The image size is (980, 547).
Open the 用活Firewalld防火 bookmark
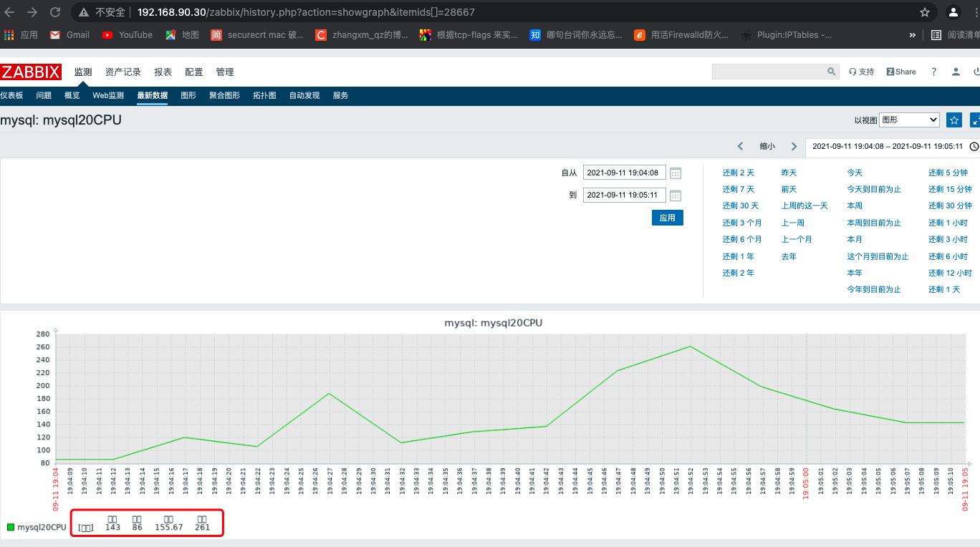(681, 34)
